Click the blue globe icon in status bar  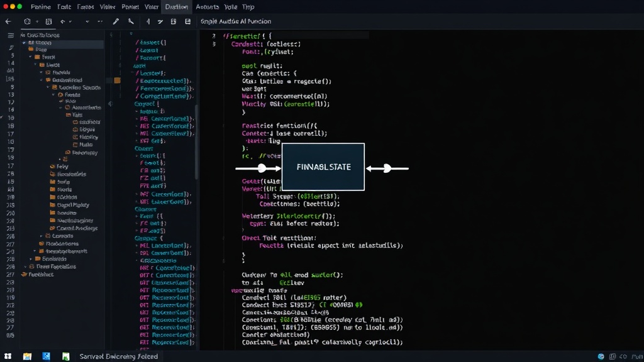point(601,356)
